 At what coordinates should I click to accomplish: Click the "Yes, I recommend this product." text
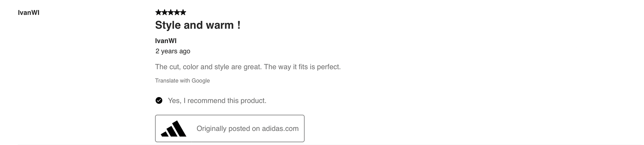pos(217,101)
